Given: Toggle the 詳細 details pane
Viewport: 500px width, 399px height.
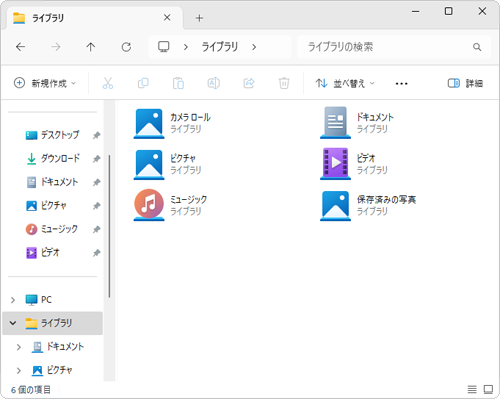Looking at the screenshot, I should pyautogui.click(x=465, y=83).
